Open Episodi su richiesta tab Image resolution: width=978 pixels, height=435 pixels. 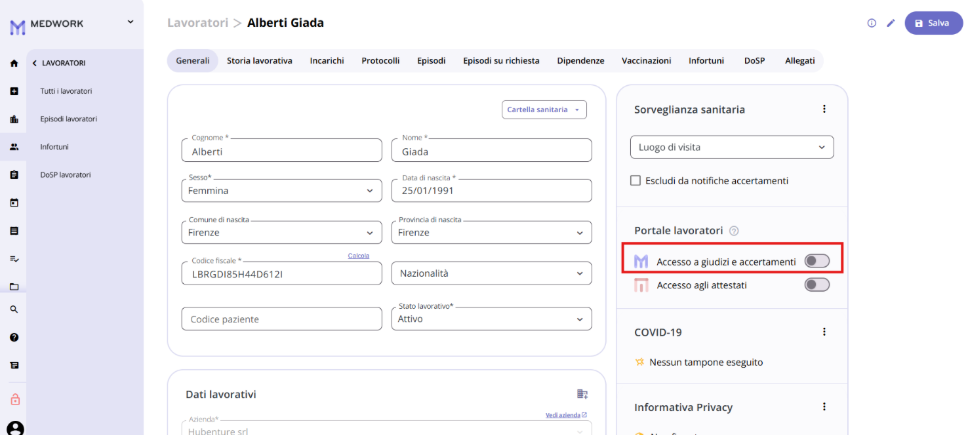[501, 61]
